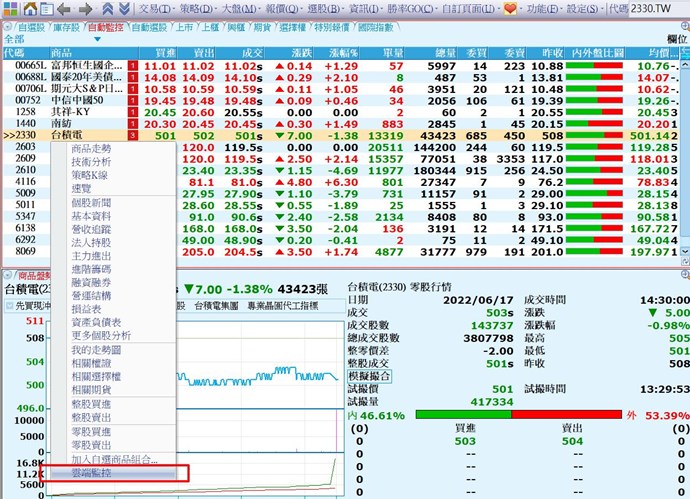
Task: Switch to the 自動選股 tab
Action: pyautogui.click(x=149, y=27)
